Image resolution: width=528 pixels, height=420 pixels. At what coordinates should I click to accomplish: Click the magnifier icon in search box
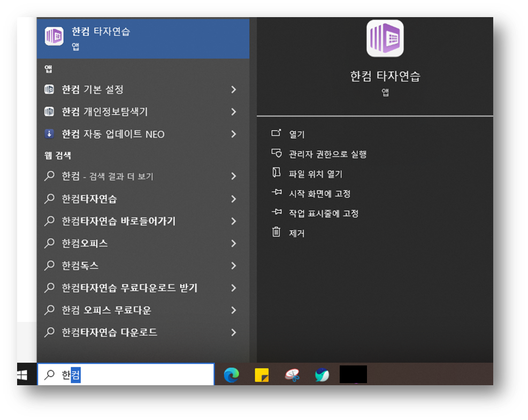point(49,374)
